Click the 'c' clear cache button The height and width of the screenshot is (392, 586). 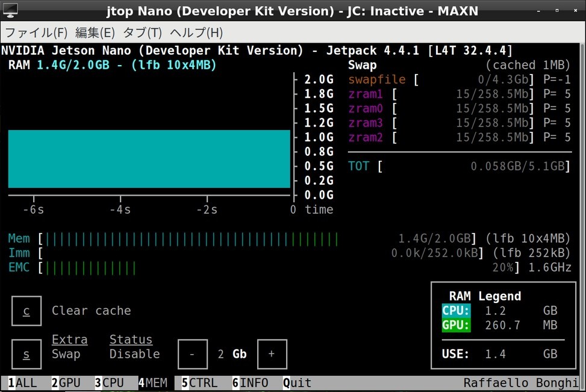point(26,311)
